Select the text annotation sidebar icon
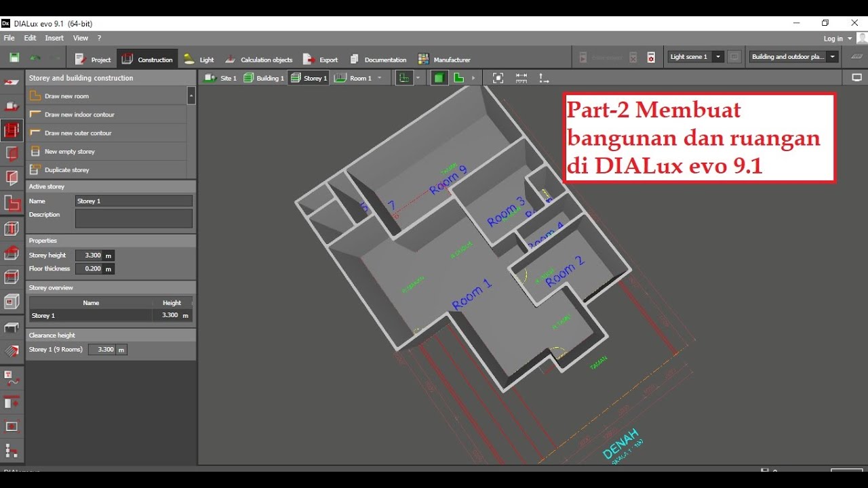This screenshot has height=488, width=868. (12, 378)
